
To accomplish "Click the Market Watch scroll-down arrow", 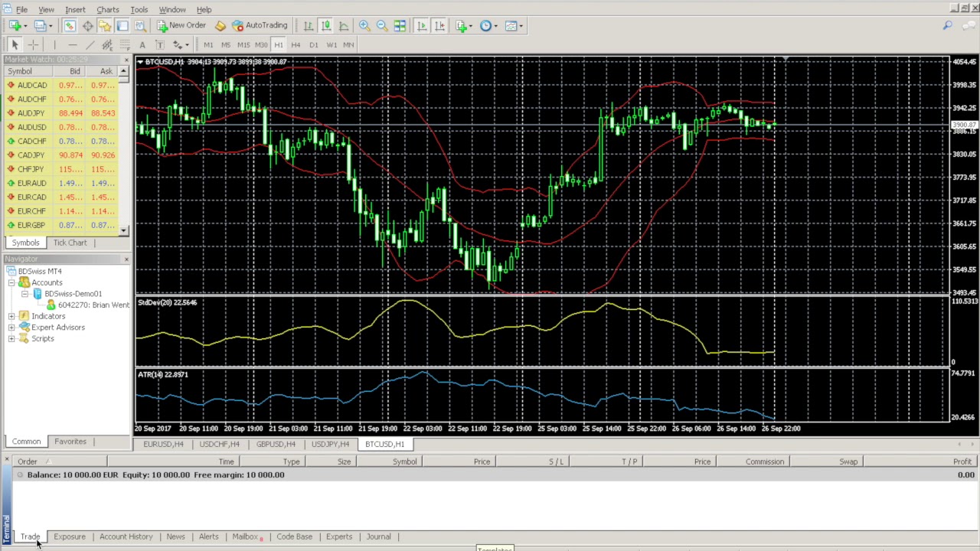I will click(x=123, y=230).
